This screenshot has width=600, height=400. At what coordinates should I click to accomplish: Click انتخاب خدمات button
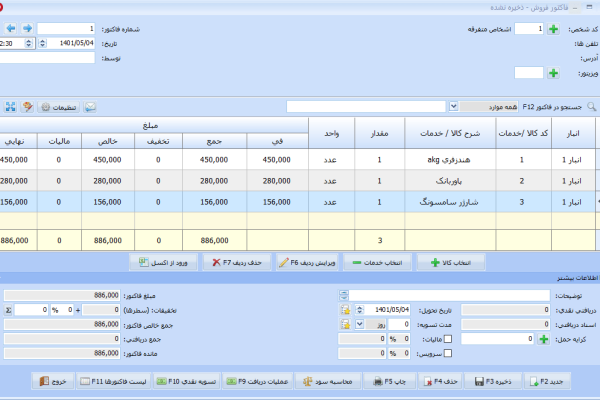377,263
